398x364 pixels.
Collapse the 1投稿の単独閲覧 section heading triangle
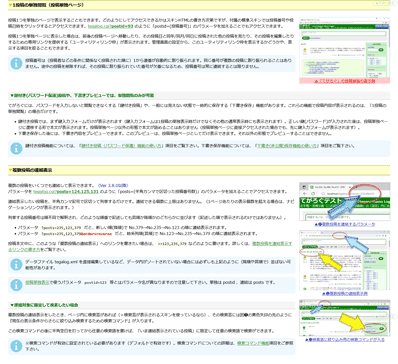pyautogui.click(x=10, y=5)
